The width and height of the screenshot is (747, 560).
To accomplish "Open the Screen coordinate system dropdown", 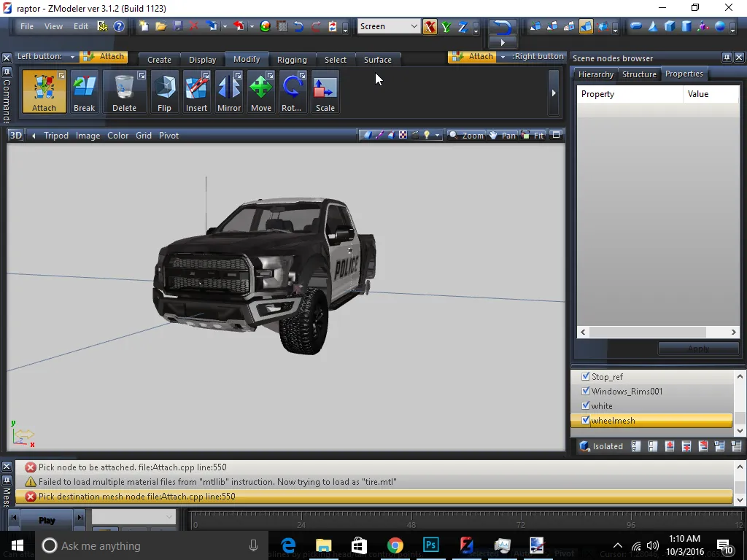I will click(414, 26).
